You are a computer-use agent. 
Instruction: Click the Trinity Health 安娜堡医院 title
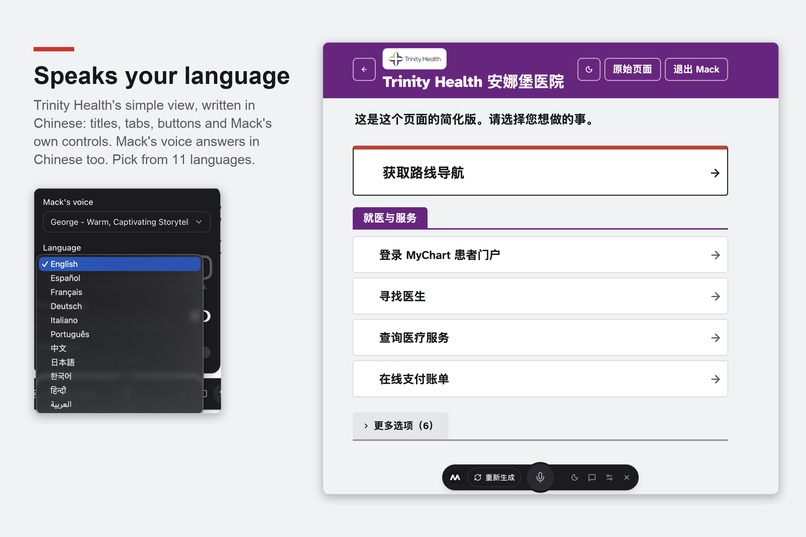pos(473,82)
